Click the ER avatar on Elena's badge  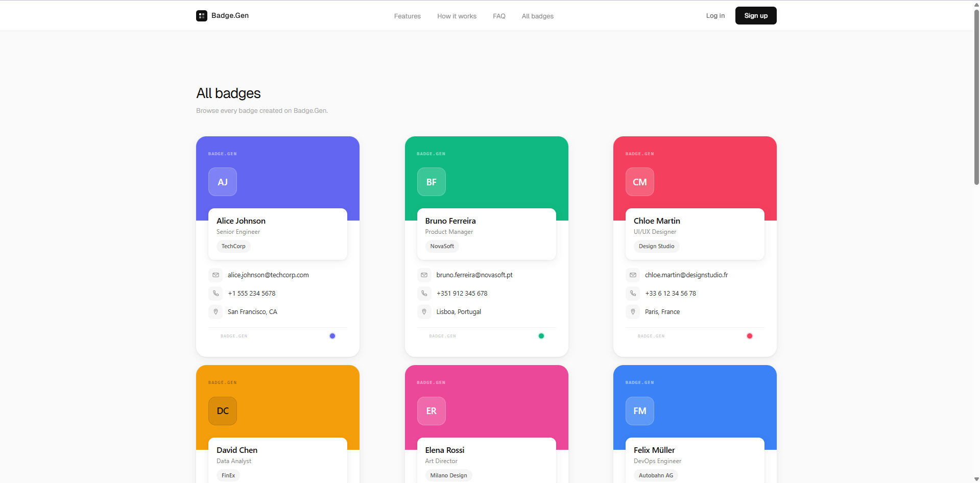point(432,411)
